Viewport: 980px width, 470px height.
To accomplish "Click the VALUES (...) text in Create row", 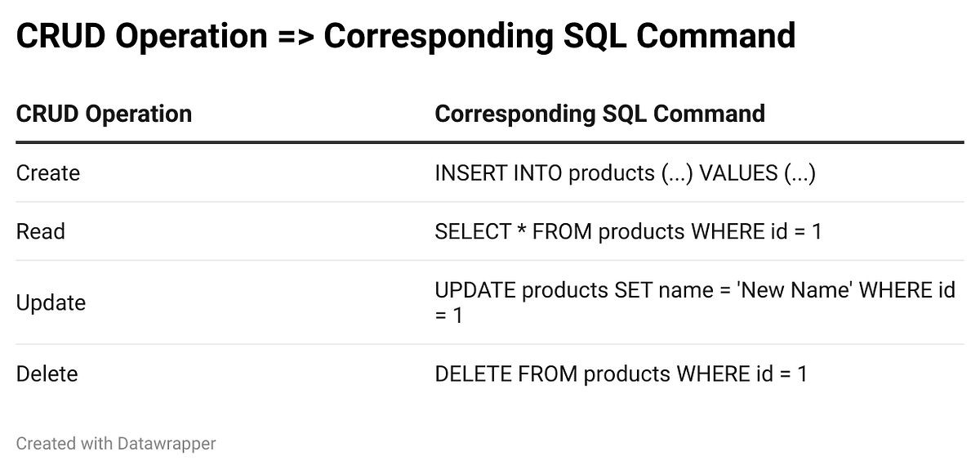I will (757, 173).
